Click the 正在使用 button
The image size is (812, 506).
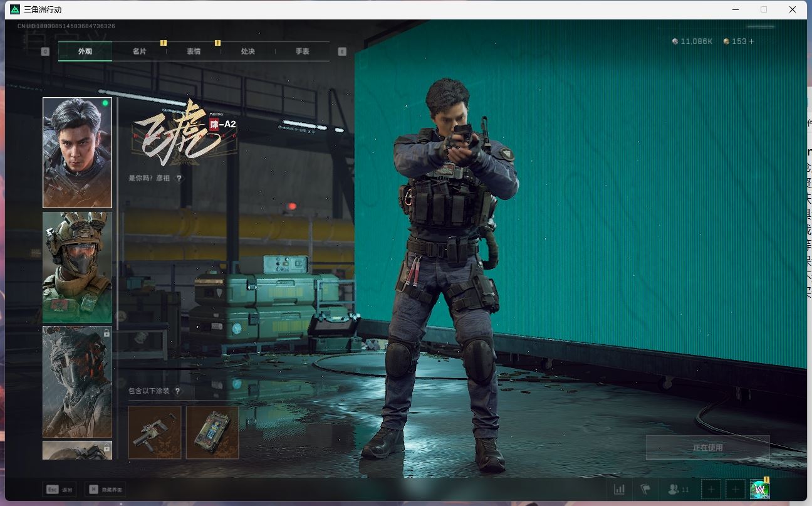[707, 448]
